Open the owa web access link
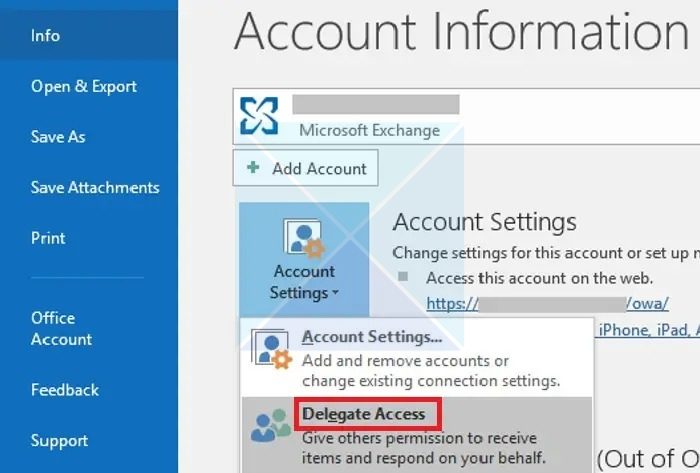 [547, 304]
